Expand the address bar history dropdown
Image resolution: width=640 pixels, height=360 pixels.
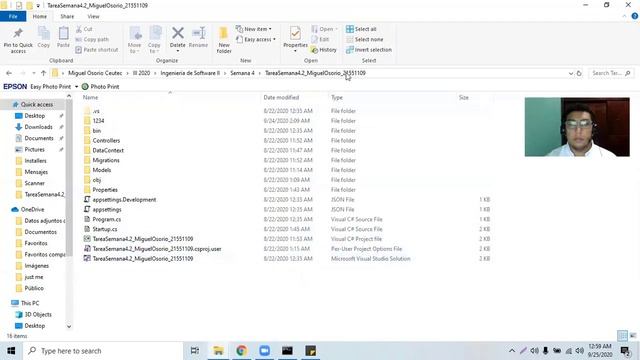[x=571, y=73]
